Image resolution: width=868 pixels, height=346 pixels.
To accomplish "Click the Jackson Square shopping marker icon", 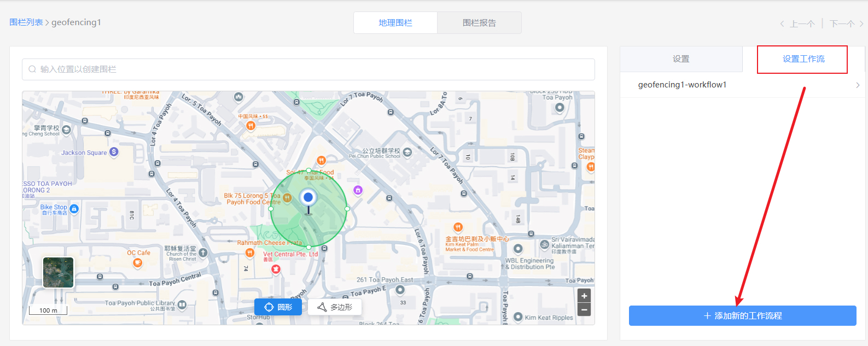I will tap(114, 152).
